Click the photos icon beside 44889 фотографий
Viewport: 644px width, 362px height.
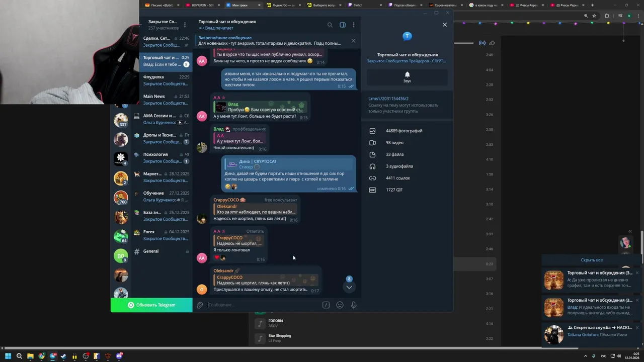(x=372, y=131)
